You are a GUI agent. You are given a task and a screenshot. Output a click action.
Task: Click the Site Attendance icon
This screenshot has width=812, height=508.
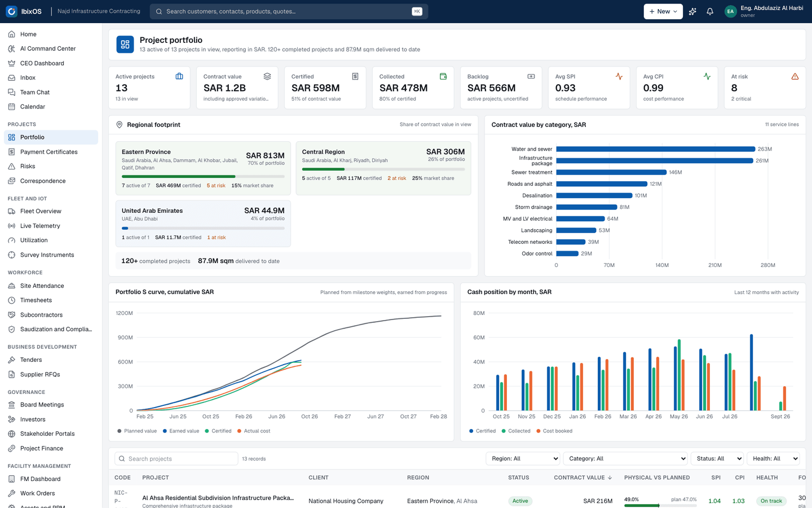tap(11, 286)
